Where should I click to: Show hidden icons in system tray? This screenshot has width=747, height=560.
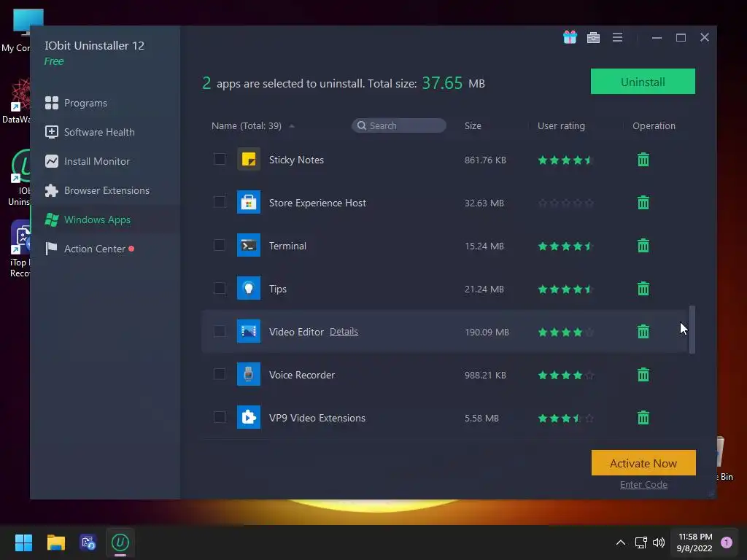point(620,542)
